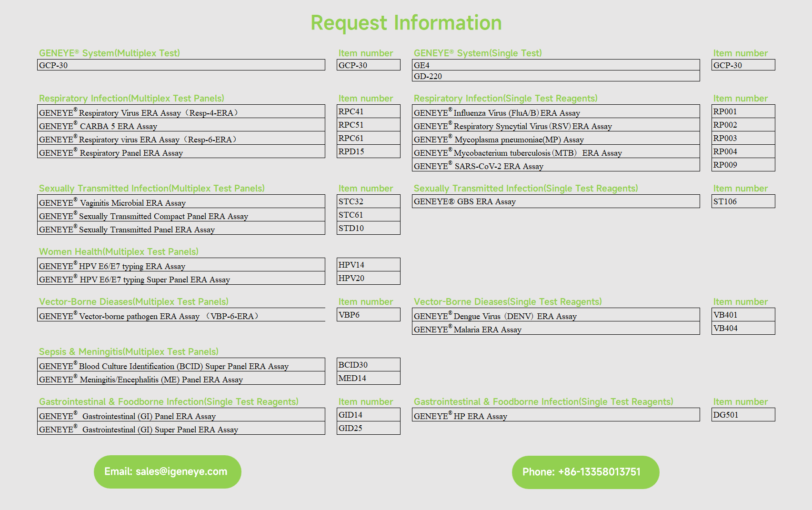Select Mycoplasma pneumoniae(MP) Assay row

pyautogui.click(x=556, y=138)
